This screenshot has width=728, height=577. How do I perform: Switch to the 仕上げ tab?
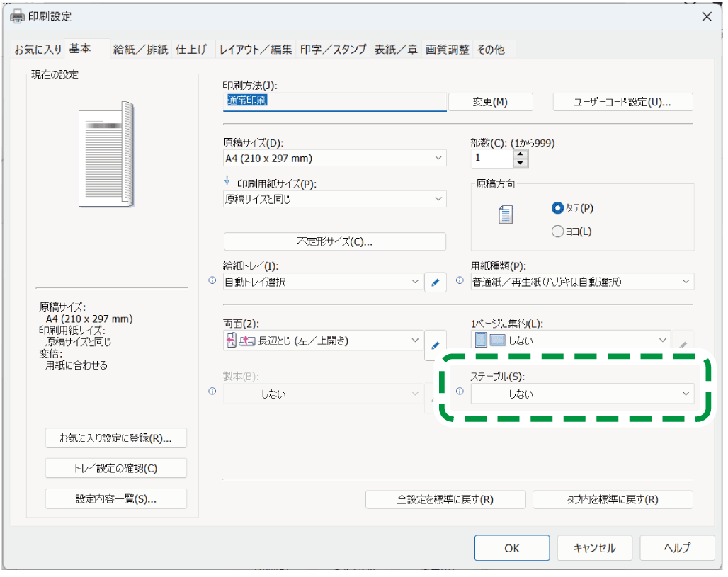pos(192,49)
